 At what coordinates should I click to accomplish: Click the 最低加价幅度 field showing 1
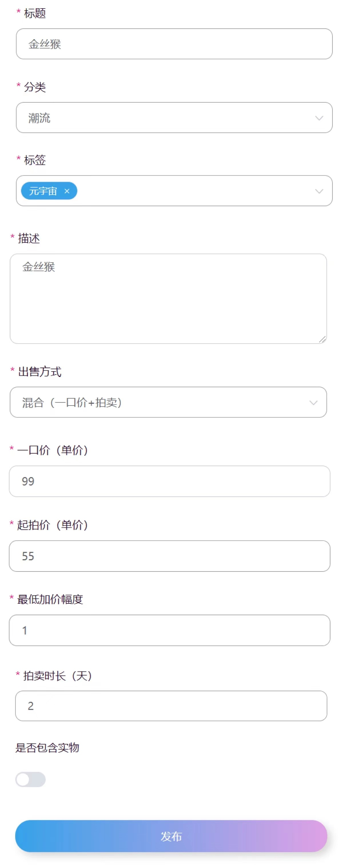pos(169,630)
